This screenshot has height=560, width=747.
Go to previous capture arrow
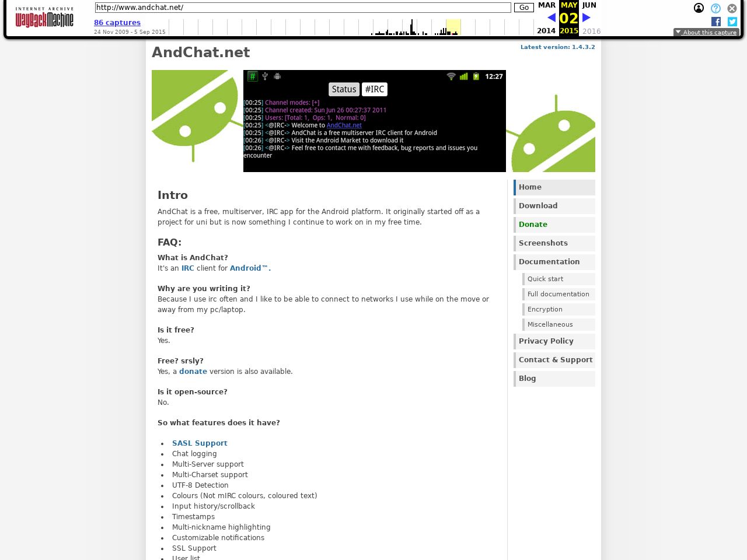551,17
